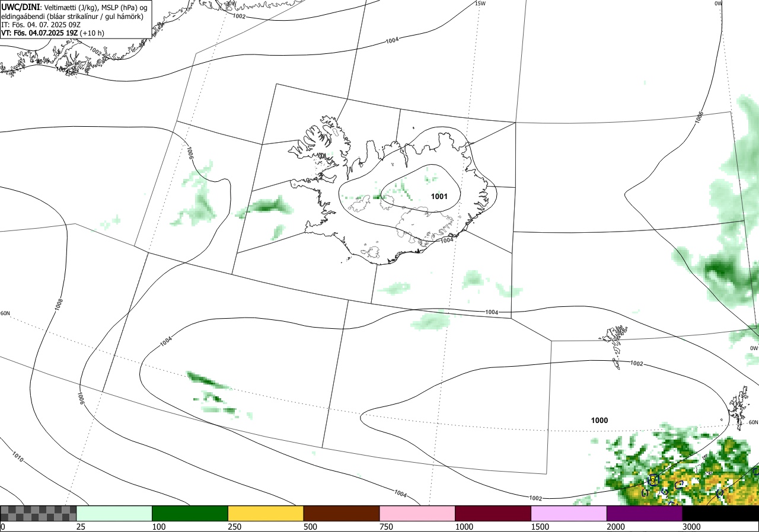The height and width of the screenshot is (532, 759).
Task: Click the legend value 500
Action: click(x=310, y=526)
